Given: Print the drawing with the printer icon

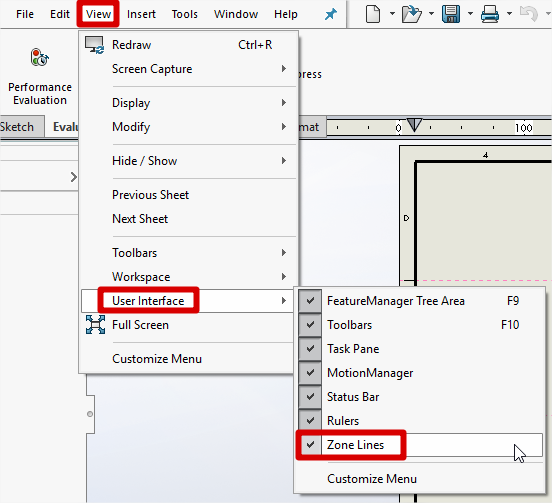Looking at the screenshot, I should (490, 14).
